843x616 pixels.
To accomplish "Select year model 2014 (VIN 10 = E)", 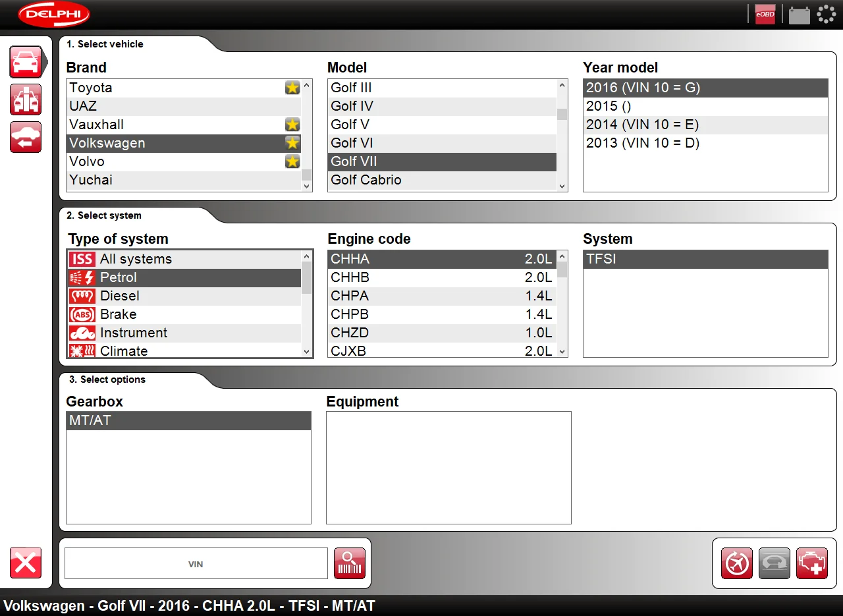I will pos(705,125).
